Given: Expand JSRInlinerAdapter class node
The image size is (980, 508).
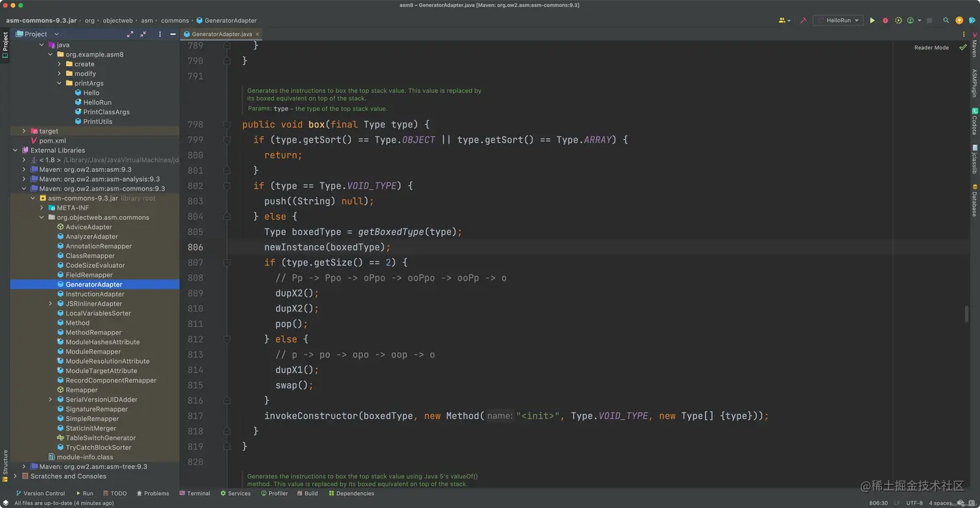Looking at the screenshot, I should 51,304.
